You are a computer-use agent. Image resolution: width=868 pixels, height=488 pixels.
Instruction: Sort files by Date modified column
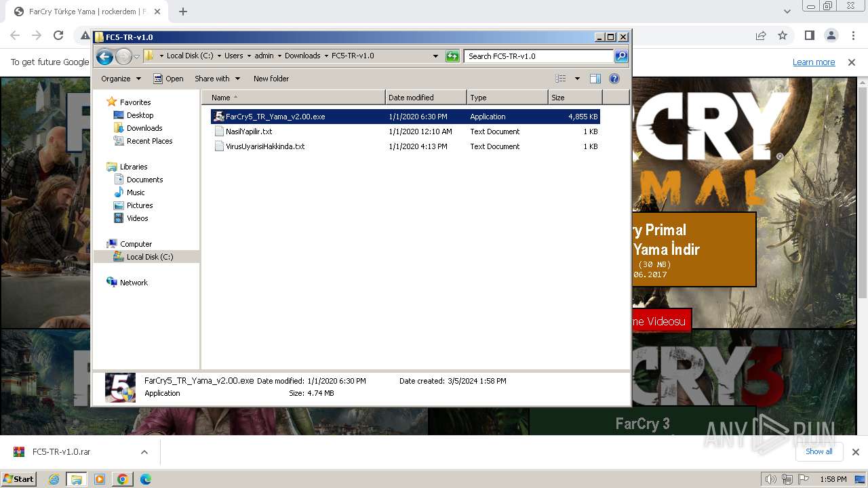[x=426, y=98]
